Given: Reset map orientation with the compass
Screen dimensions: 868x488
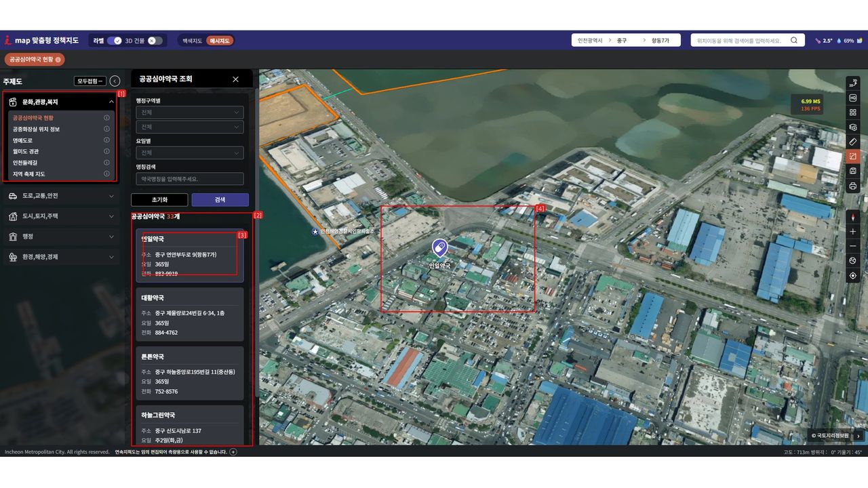Looking at the screenshot, I should (852, 217).
